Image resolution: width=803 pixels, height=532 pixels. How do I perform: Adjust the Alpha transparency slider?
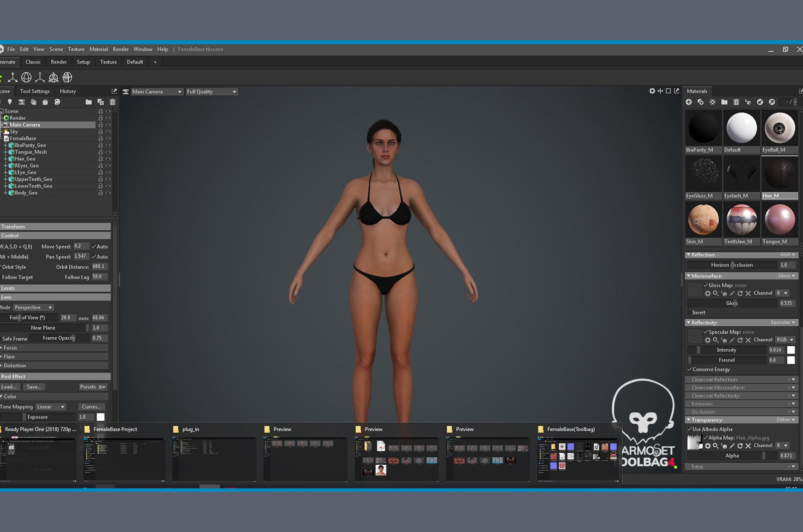[x=732, y=456]
